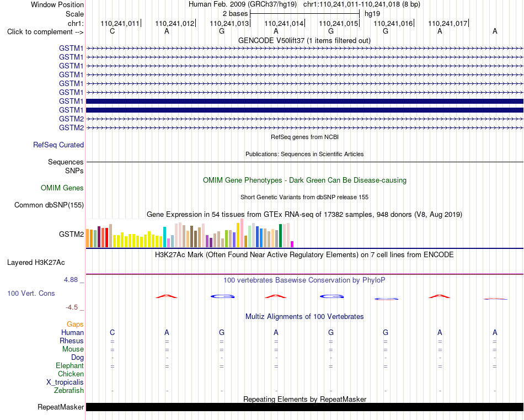
Task: Click the Common dbSNP(155) track label
Action: (49, 205)
